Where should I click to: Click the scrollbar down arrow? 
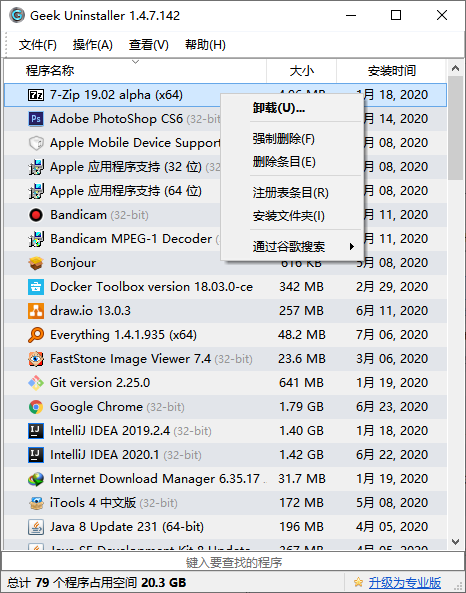coord(456,542)
